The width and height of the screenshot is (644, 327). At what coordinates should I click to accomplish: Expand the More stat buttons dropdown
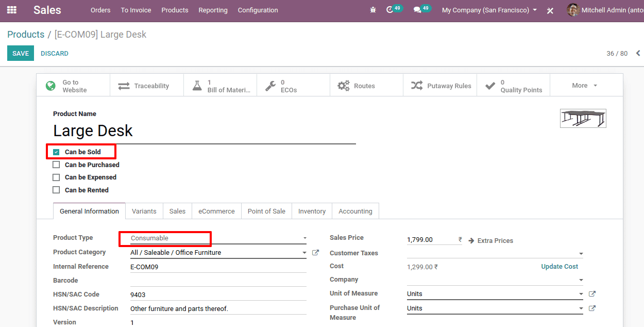point(586,86)
